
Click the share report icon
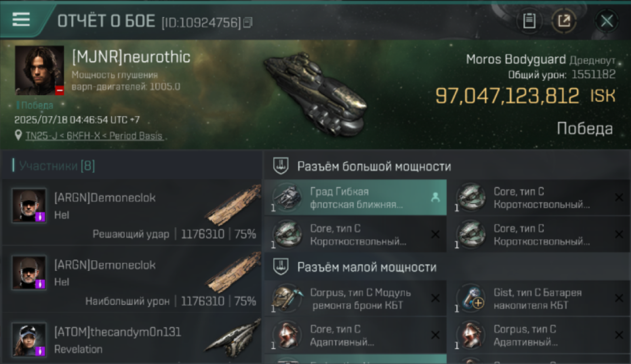click(x=564, y=21)
